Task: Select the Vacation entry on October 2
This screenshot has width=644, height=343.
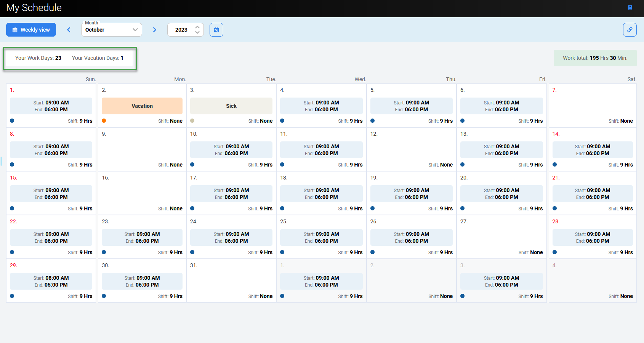Action: tap(142, 106)
